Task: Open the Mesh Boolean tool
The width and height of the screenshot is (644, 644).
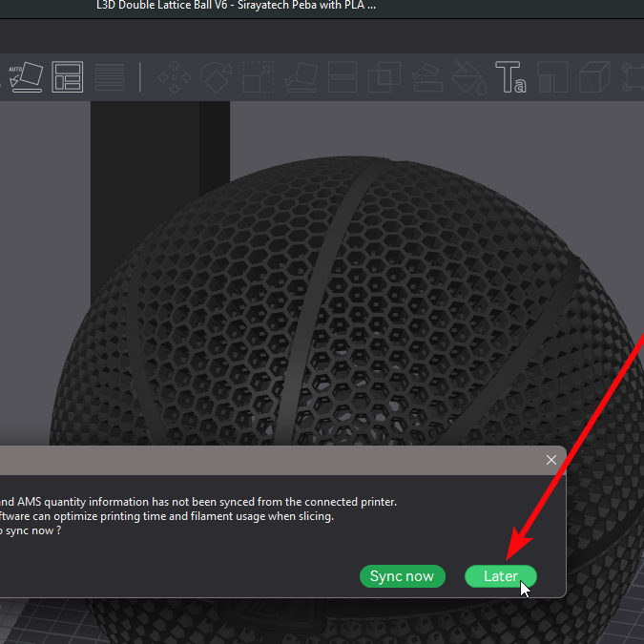Action: [384, 77]
